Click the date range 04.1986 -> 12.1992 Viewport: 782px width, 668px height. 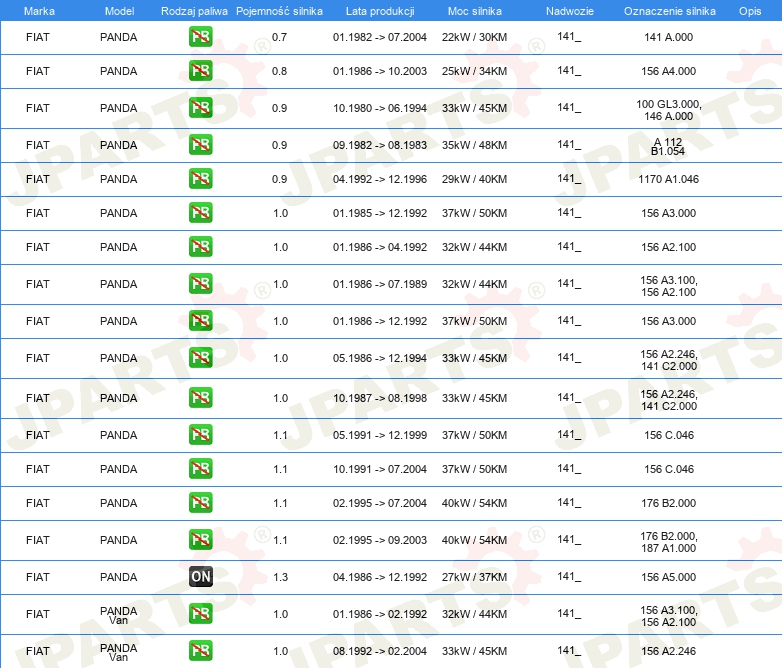pyautogui.click(x=380, y=577)
